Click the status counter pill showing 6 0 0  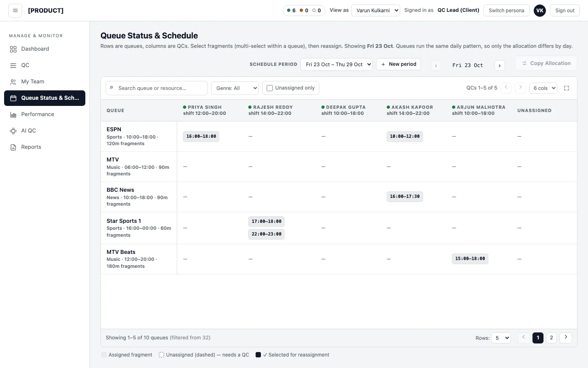point(304,11)
